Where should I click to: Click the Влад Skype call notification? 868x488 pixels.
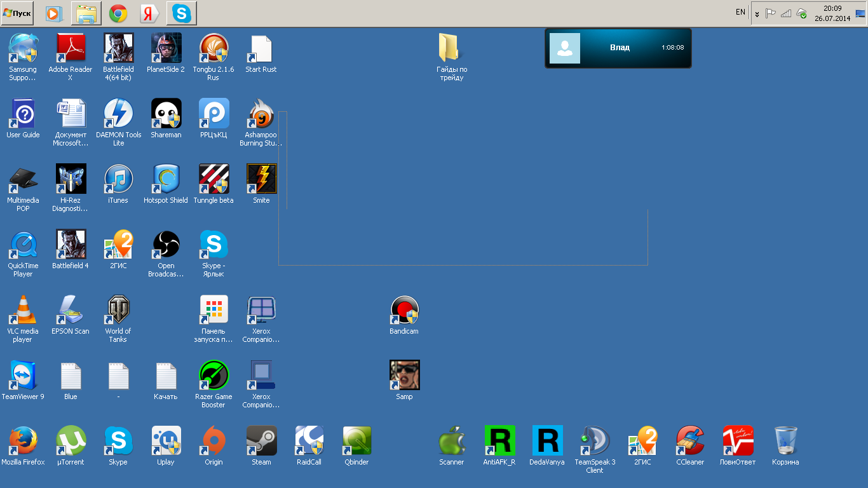pos(618,48)
